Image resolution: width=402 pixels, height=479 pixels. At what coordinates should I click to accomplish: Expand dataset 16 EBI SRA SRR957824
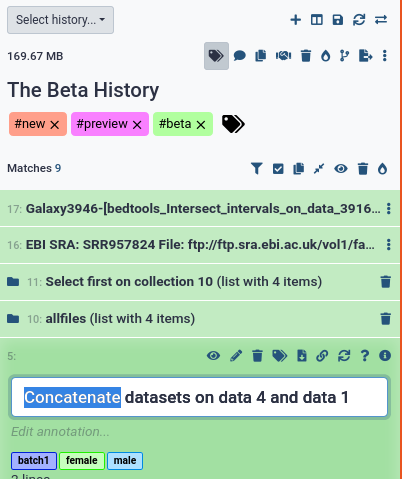point(200,245)
